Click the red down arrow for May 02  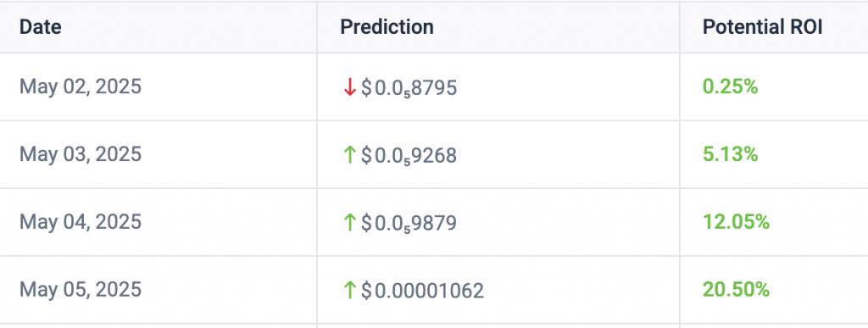tap(349, 87)
